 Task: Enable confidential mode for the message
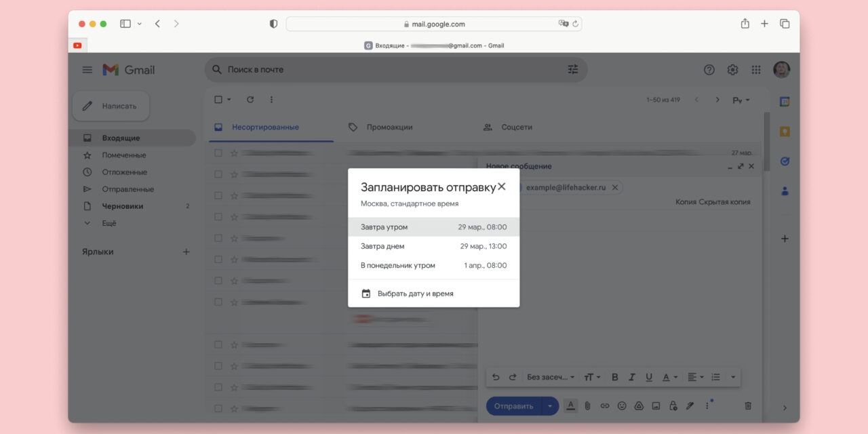[x=672, y=406]
